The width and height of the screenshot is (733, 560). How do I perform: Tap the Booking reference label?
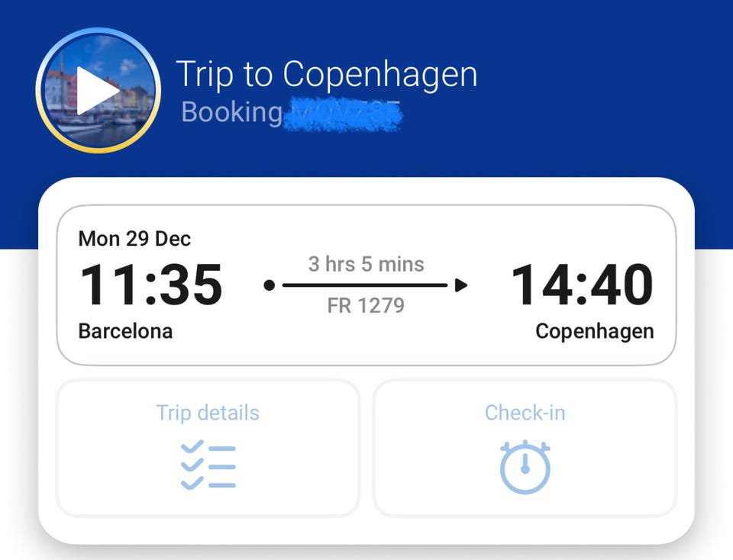point(231,112)
